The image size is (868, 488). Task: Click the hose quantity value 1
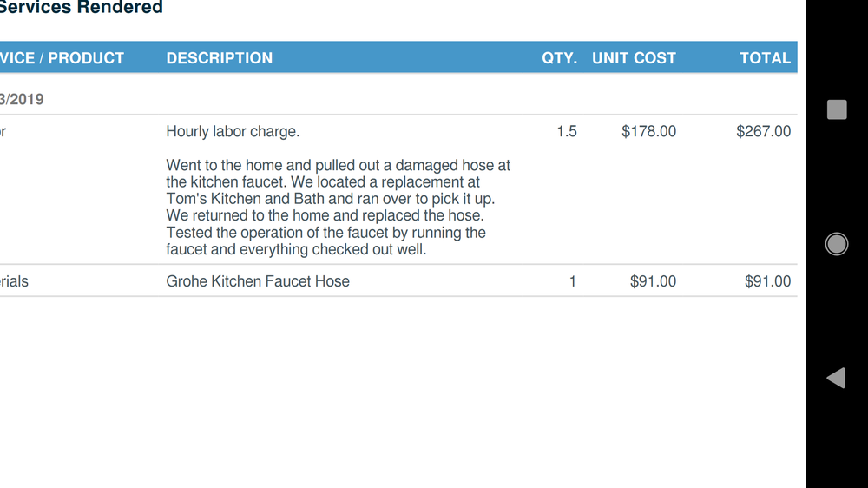pos(572,281)
